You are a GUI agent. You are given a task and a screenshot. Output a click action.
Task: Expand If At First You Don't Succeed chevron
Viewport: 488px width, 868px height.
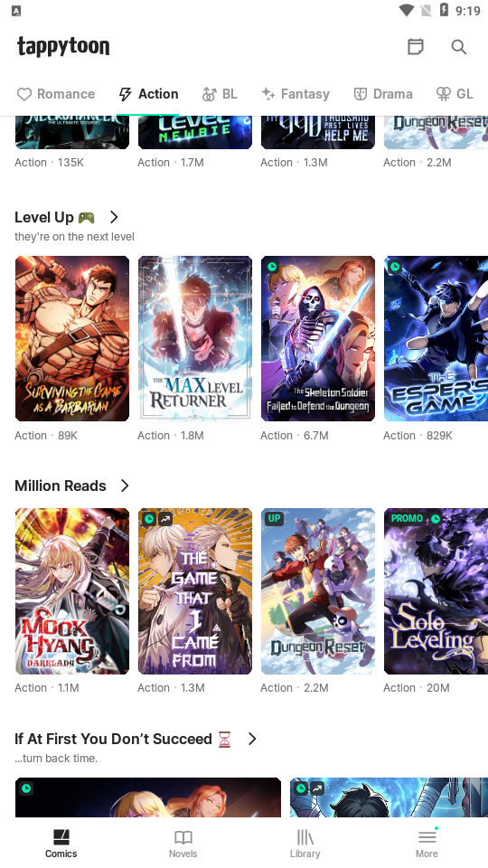pos(252,739)
